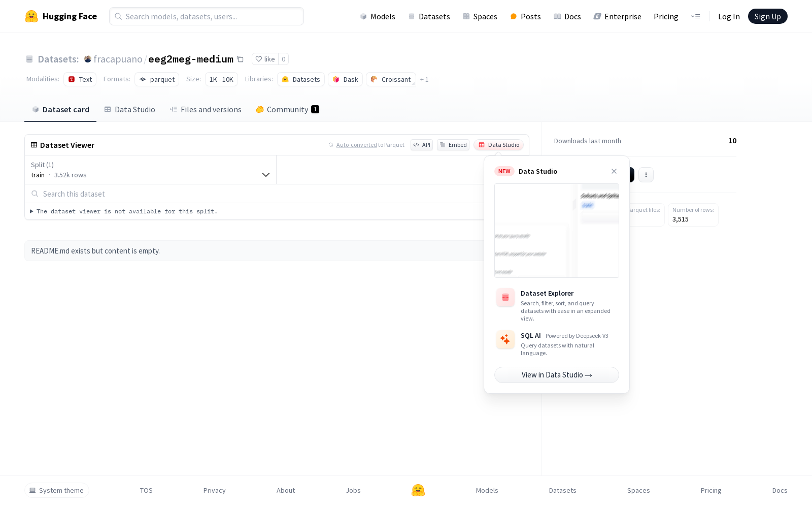Go to Datasets in top navigation
The width and height of the screenshot is (812, 508).
429,16
